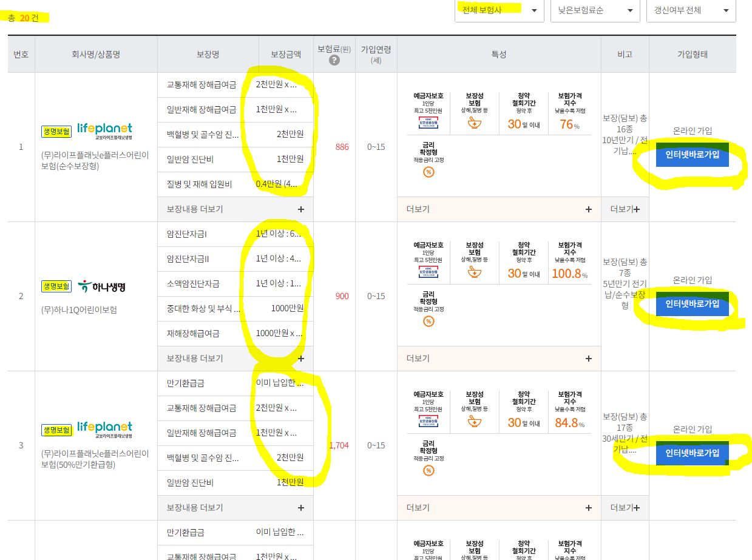The image size is (752, 560).
Task: Open the 전체 보험사 insurer dropdown
Action: pyautogui.click(x=499, y=10)
